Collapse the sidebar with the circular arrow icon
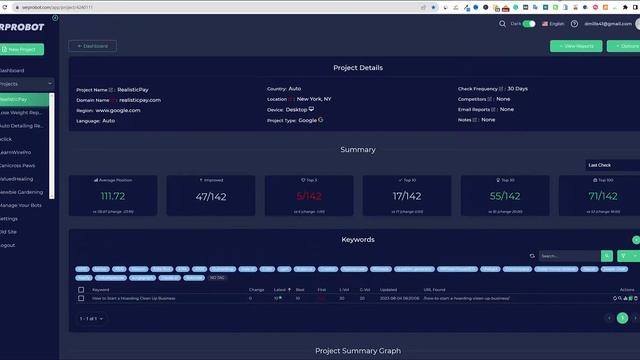 (x=55, y=18)
